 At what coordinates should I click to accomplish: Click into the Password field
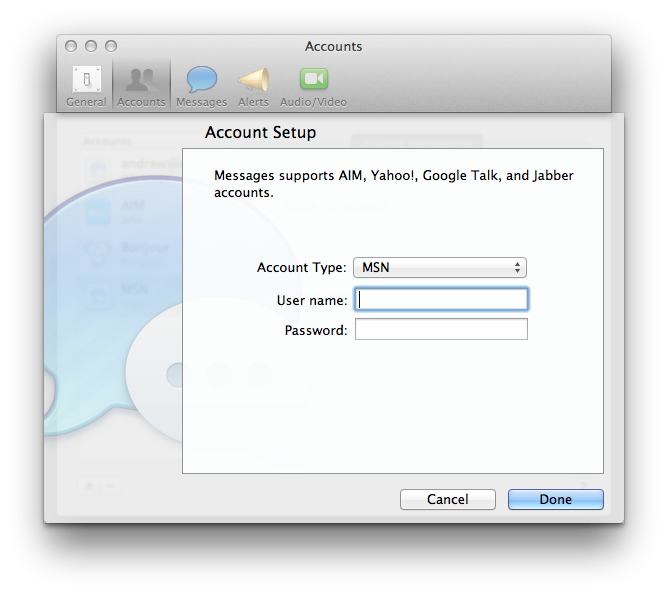(441, 329)
